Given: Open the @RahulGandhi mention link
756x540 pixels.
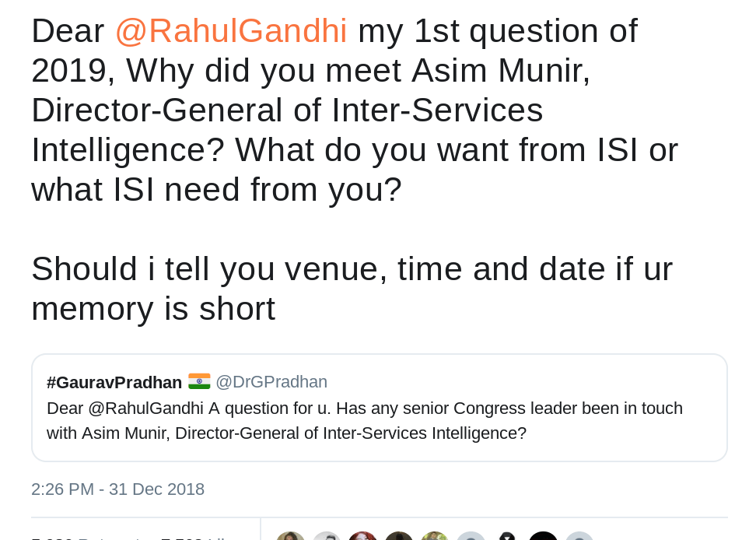Looking at the screenshot, I should point(230,31).
